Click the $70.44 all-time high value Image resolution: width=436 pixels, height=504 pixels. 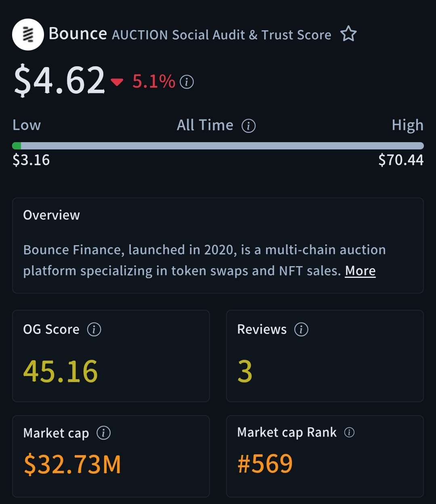click(400, 160)
